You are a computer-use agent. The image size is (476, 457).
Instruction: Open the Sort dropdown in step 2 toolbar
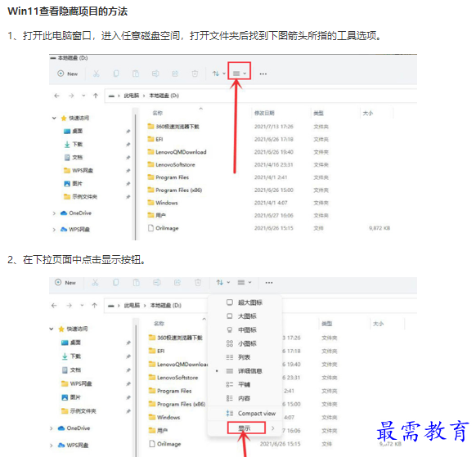(223, 283)
